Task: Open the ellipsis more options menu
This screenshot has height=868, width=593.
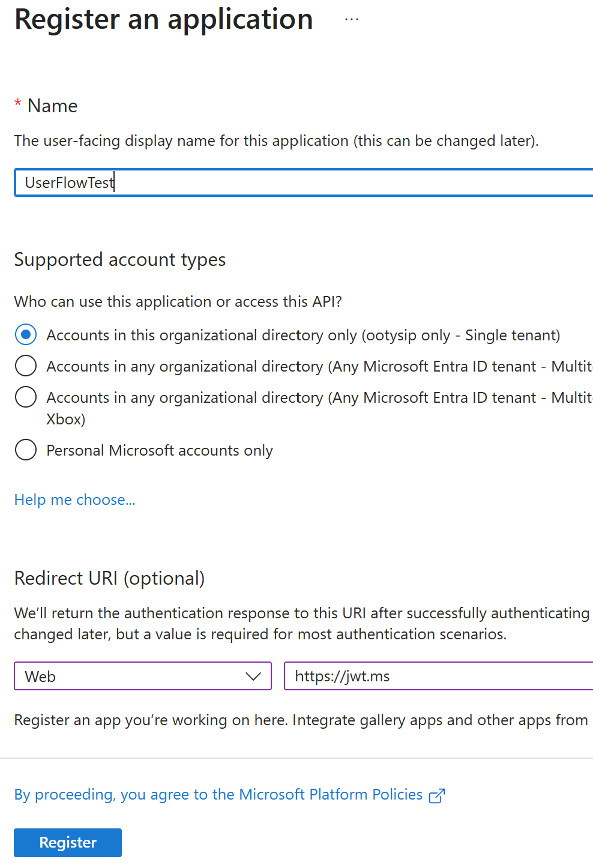Action: click(352, 19)
